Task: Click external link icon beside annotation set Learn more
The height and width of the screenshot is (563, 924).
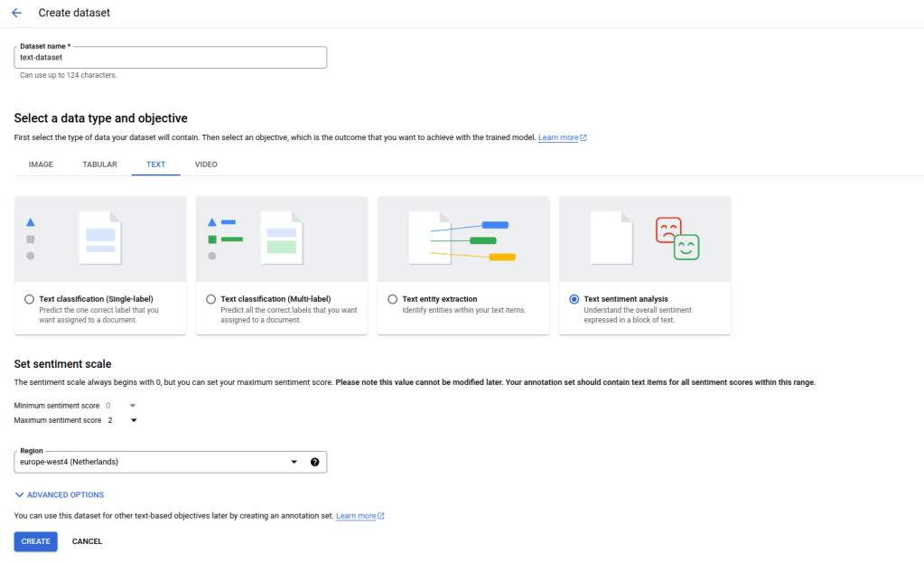Action: click(381, 516)
